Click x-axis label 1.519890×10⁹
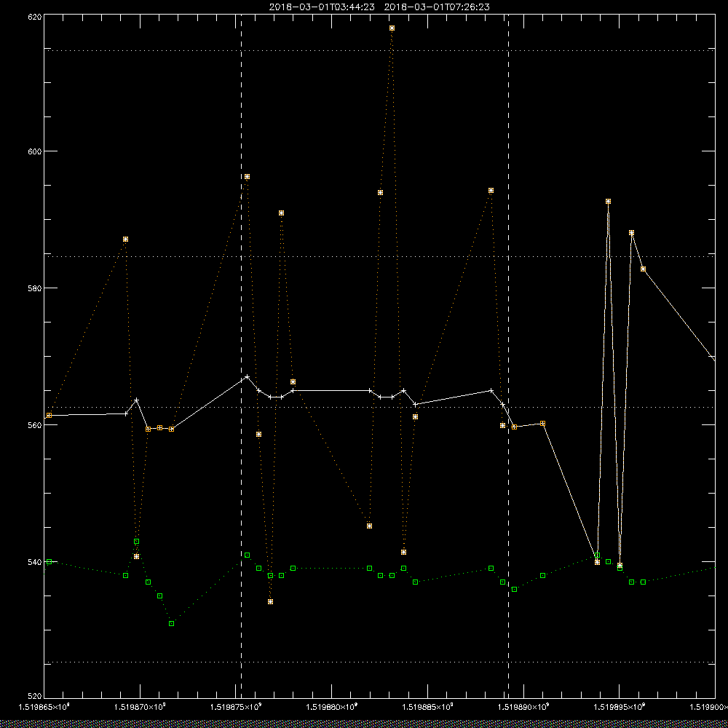Image resolution: width=728 pixels, height=728 pixels. 524,707
